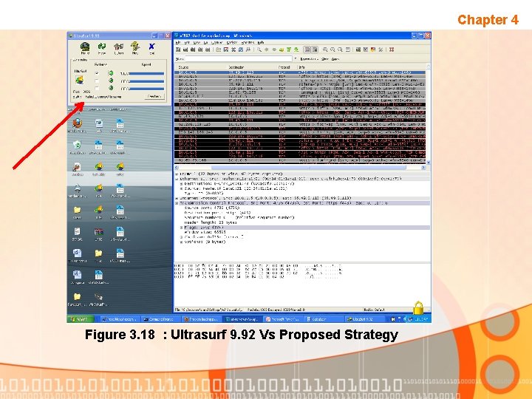Click the first server Speed bar in Ultrasurf
The image size is (532, 399).
pyautogui.click(x=146, y=73)
